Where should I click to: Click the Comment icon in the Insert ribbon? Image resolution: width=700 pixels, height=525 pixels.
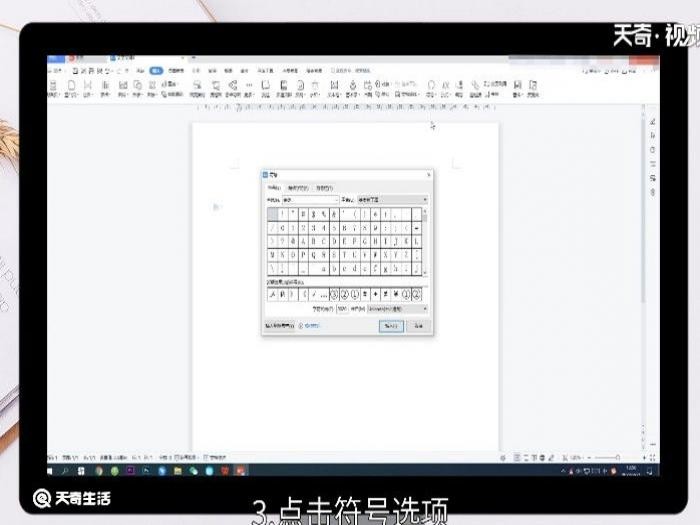point(265,88)
